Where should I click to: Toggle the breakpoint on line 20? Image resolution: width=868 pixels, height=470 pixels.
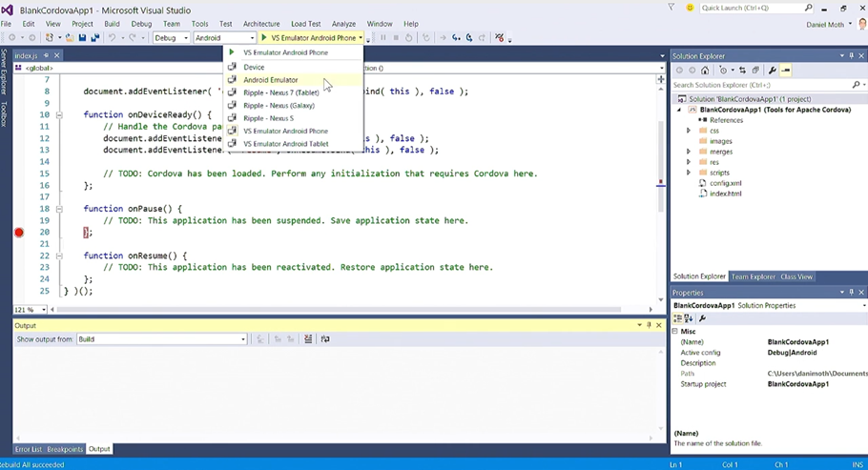[19, 233]
